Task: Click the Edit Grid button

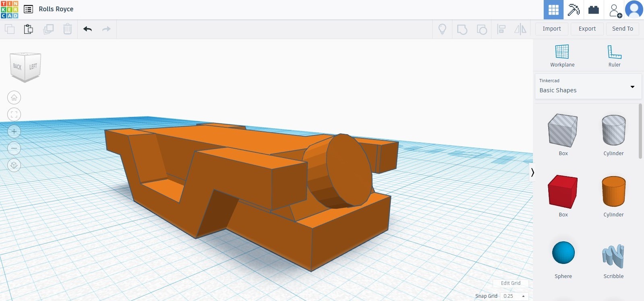Action: click(x=511, y=283)
